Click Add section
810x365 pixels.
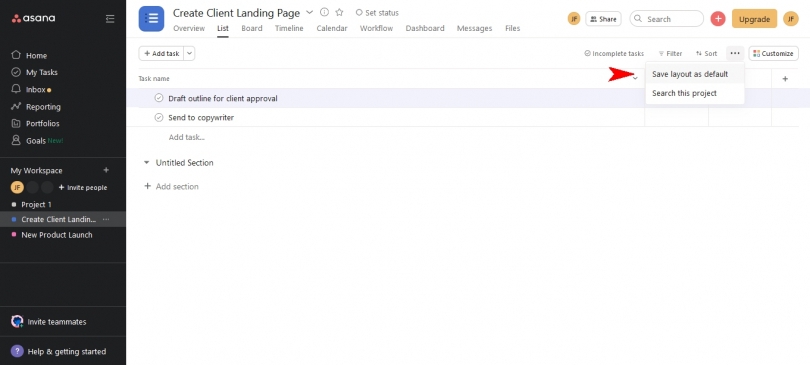click(x=172, y=186)
